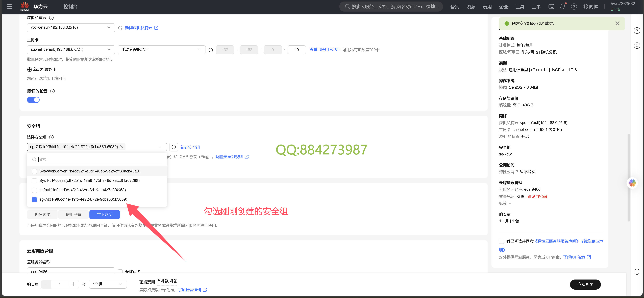The image size is (644, 298).
Task: Open the 工具 menu
Action: [x=520, y=7]
